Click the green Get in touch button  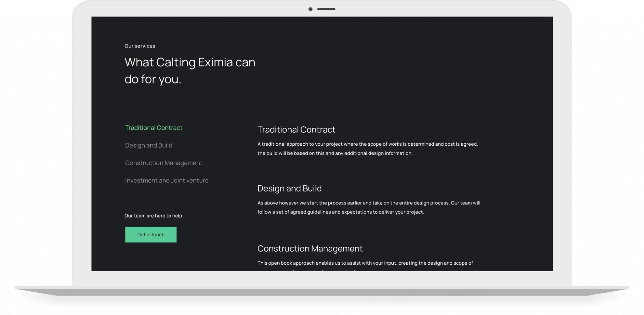click(151, 235)
